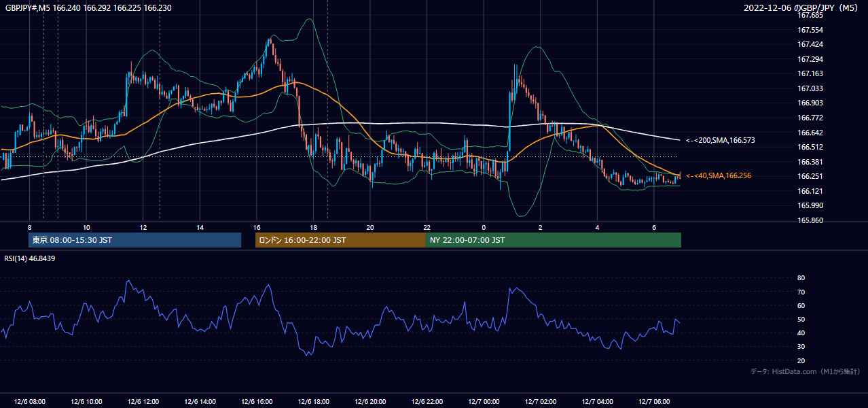
Task: Click the 12/6 22:00 bottom time label
Action: pyautogui.click(x=427, y=401)
